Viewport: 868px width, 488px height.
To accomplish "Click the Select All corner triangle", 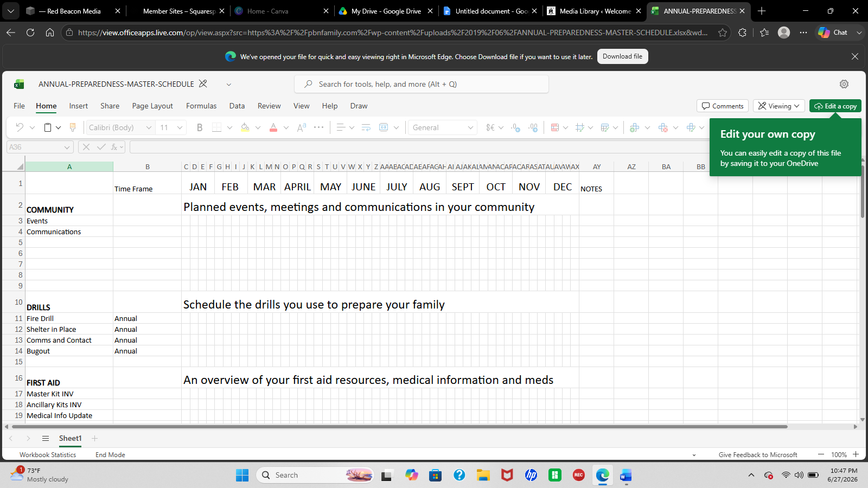I will point(21,167).
